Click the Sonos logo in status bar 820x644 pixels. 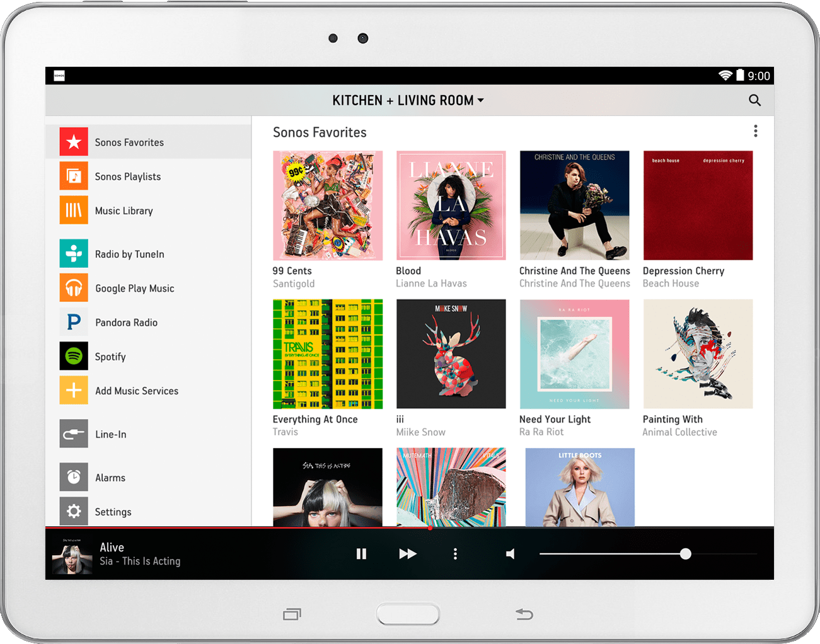click(59, 76)
